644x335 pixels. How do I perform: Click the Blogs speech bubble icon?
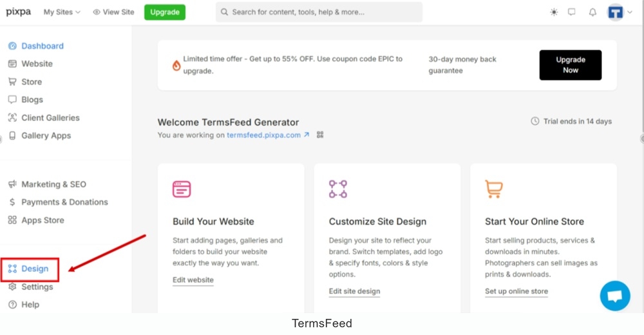[12, 99]
